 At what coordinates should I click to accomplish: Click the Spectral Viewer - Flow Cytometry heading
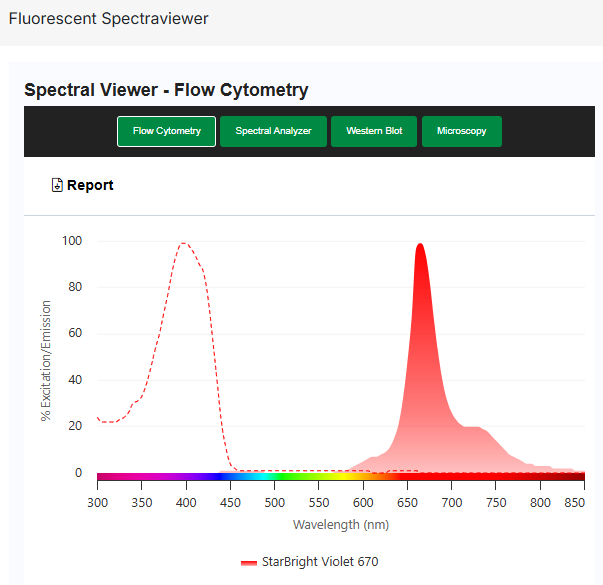tap(166, 90)
